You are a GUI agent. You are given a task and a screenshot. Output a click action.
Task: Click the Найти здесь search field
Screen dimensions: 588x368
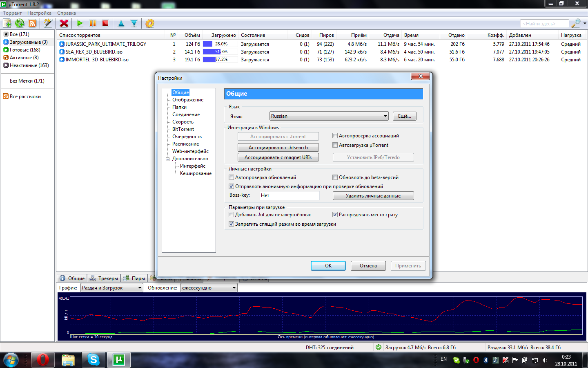point(544,24)
